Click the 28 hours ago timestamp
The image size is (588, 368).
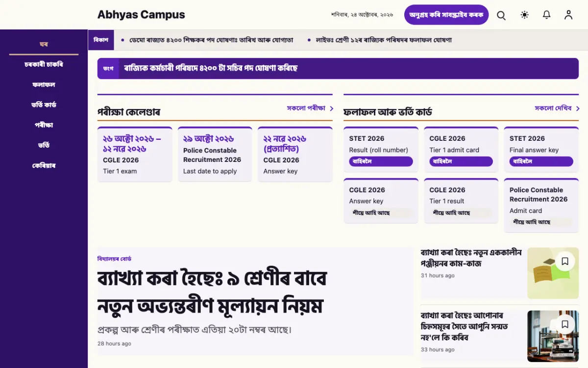tap(114, 343)
